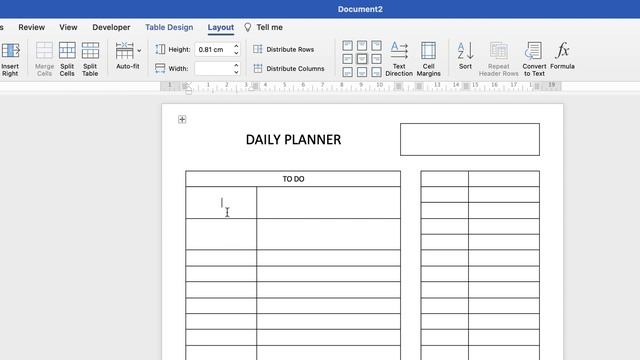Align cell text top center
Image resolution: width=640 pixels, height=360 pixels.
point(362,45)
